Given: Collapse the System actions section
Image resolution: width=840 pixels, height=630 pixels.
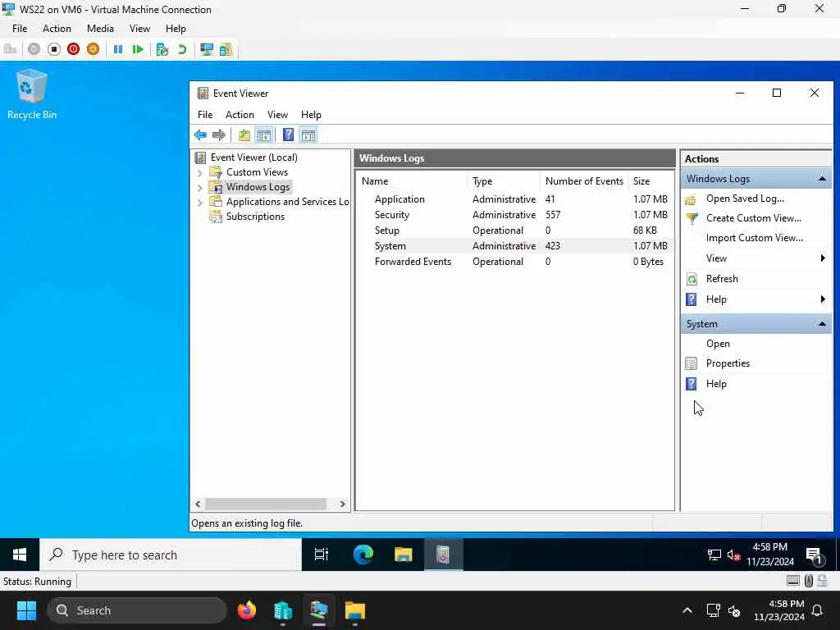Looking at the screenshot, I should pos(822,324).
